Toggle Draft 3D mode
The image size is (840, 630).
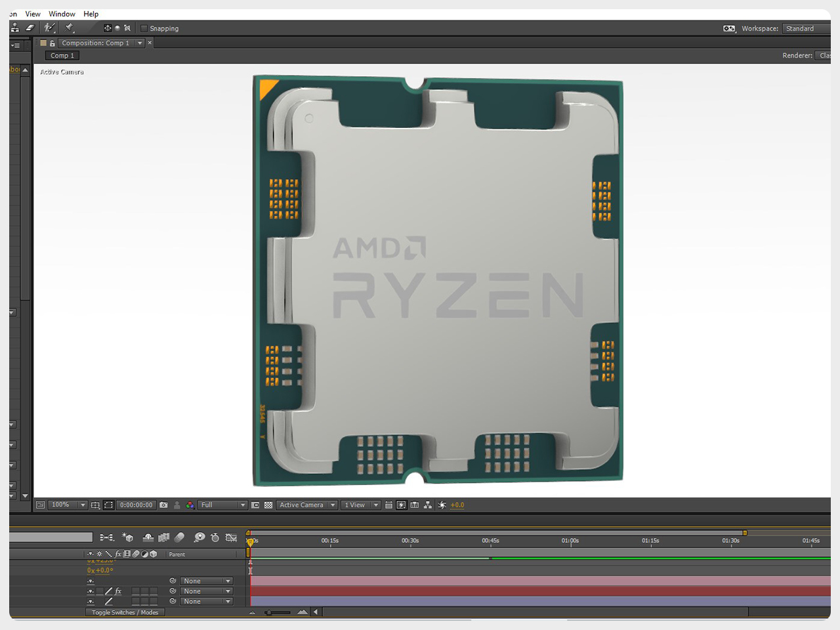(x=127, y=537)
